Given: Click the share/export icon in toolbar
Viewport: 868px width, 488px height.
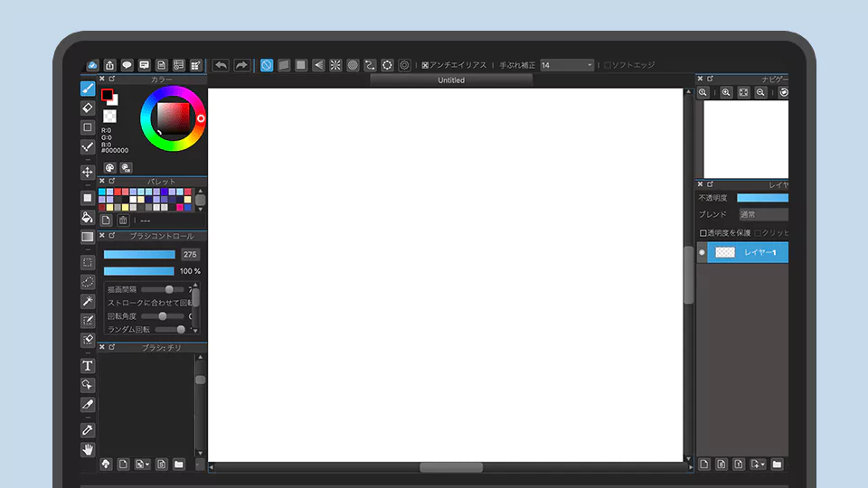Looking at the screenshot, I should tap(109, 65).
